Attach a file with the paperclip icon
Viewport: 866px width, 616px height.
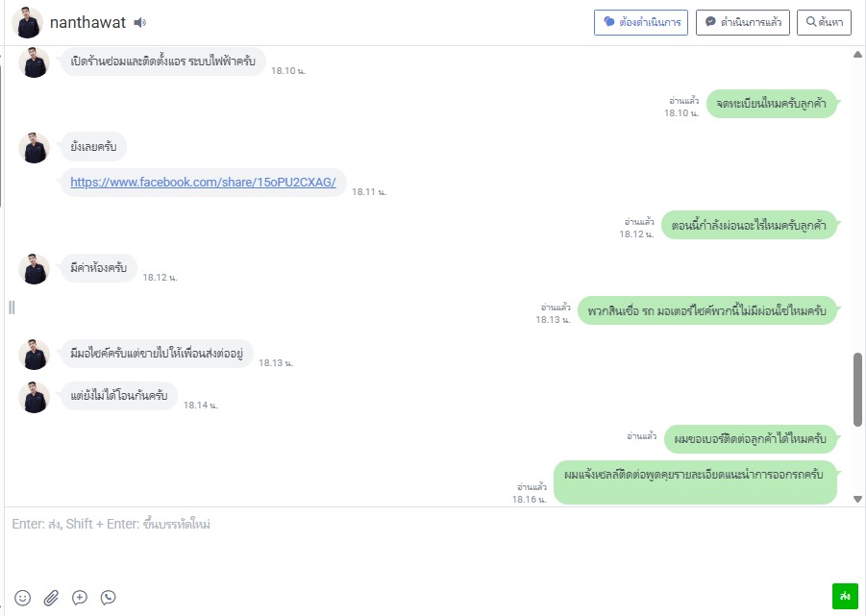click(51, 597)
